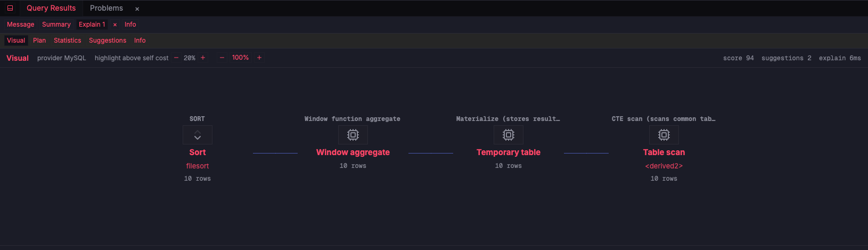
Task: Click the 10 rows count under Table scan
Action: click(x=664, y=179)
